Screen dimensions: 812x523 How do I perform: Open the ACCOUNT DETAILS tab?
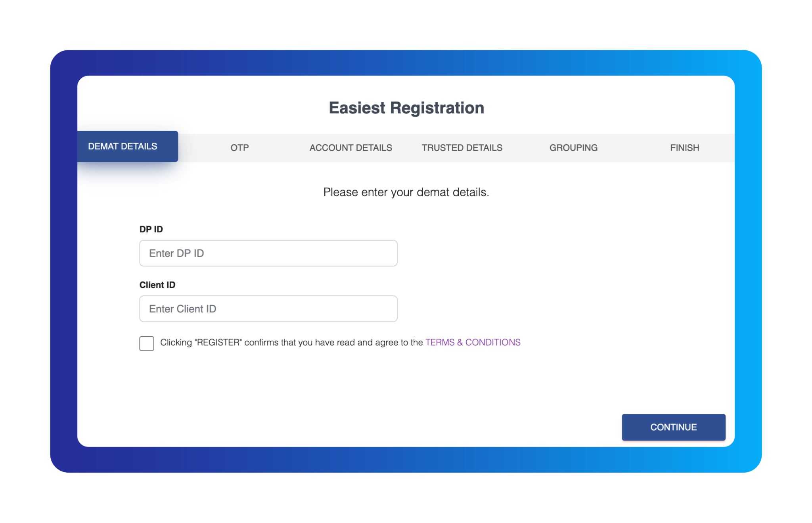[x=350, y=148]
